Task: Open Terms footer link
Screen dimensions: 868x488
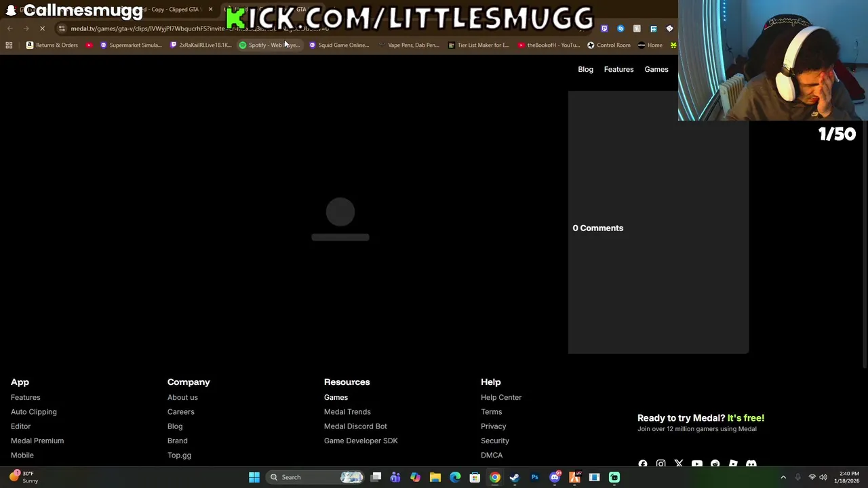Action: coord(491,411)
